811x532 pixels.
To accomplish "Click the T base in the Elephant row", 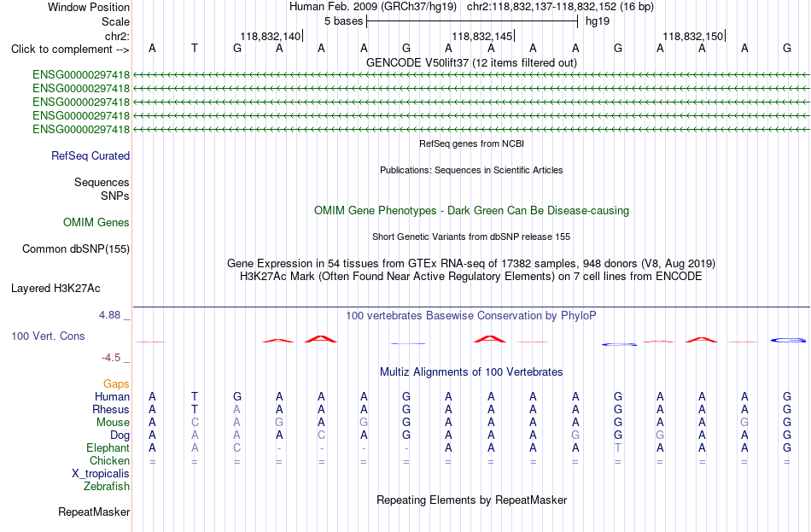I will coord(617,447).
